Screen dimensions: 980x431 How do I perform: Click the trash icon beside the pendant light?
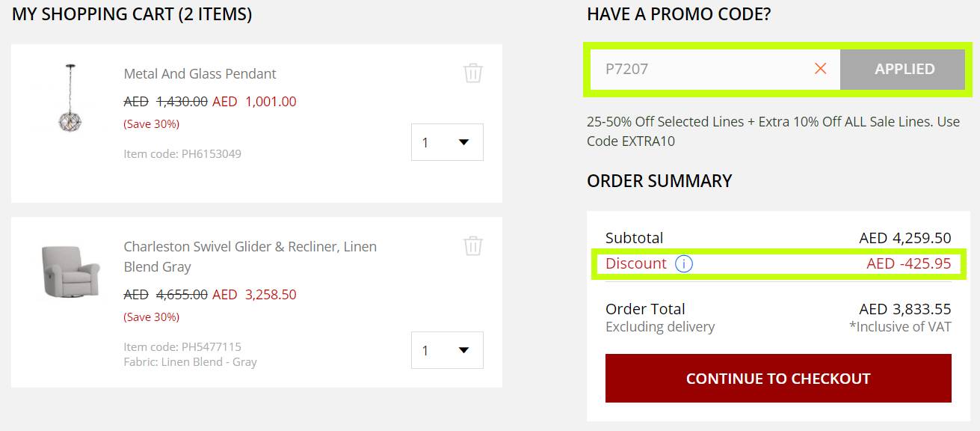click(472, 74)
